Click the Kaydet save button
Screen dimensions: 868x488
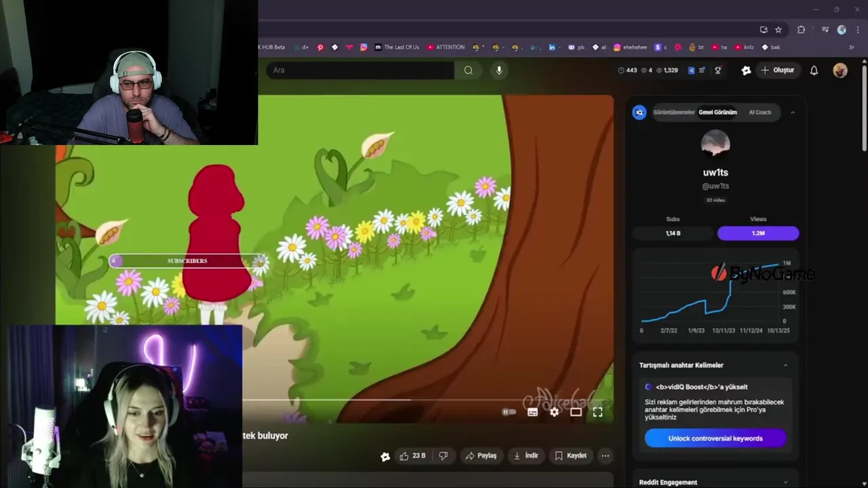click(571, 456)
